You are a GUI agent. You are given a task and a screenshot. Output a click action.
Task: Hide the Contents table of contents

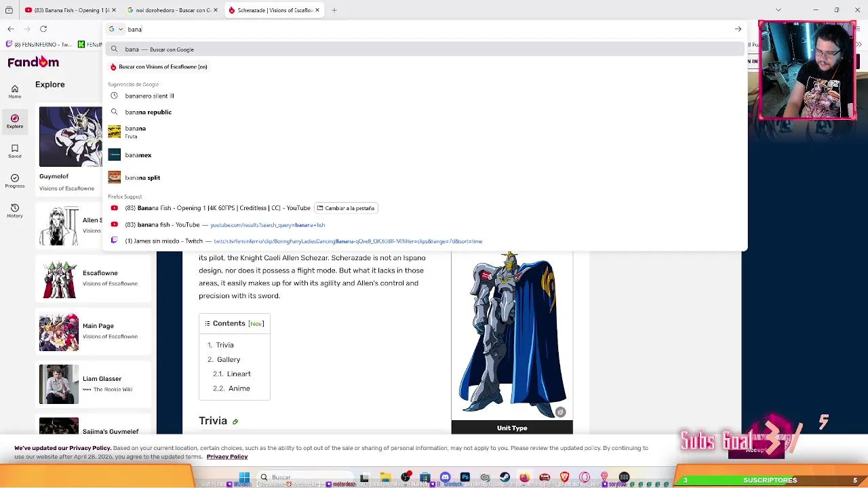coord(256,324)
